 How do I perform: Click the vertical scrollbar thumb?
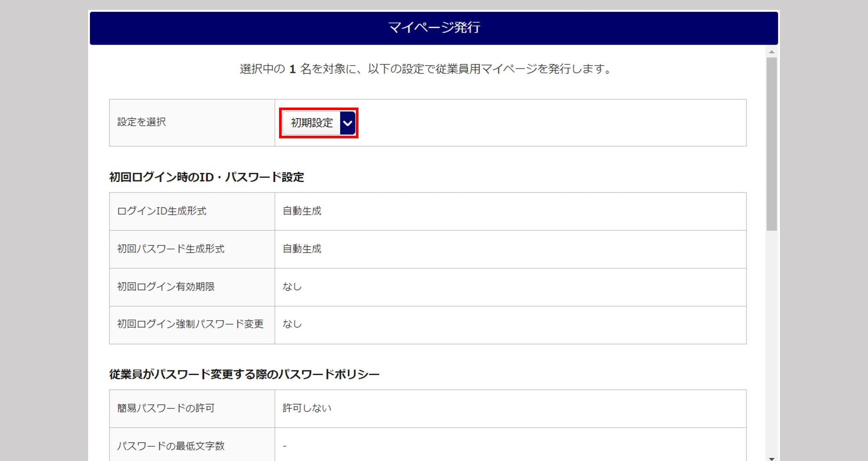point(772,143)
